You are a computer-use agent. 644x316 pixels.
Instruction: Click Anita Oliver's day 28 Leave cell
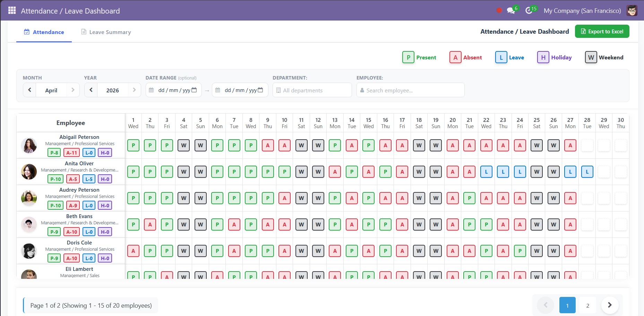[587, 172]
